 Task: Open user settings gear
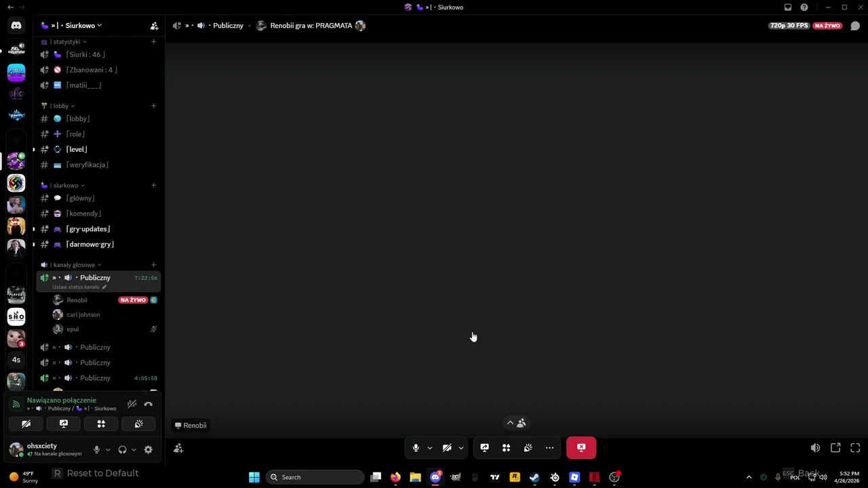click(x=148, y=449)
